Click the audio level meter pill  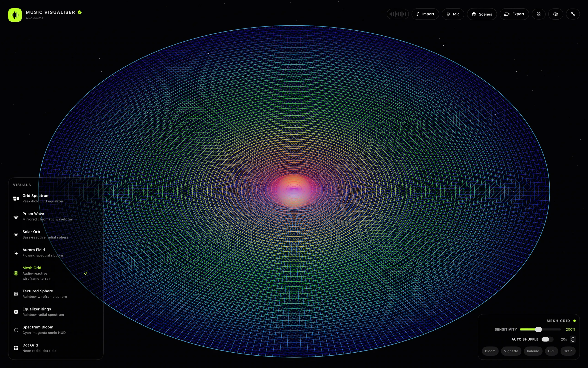[x=398, y=14]
